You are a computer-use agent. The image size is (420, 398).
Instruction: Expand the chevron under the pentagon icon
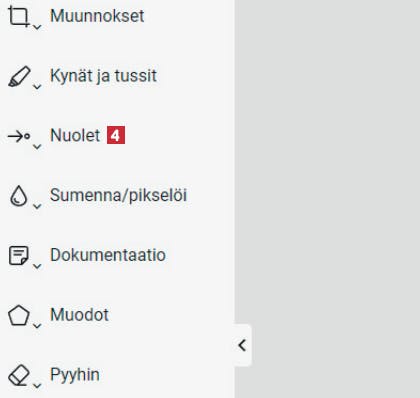pos(37,325)
